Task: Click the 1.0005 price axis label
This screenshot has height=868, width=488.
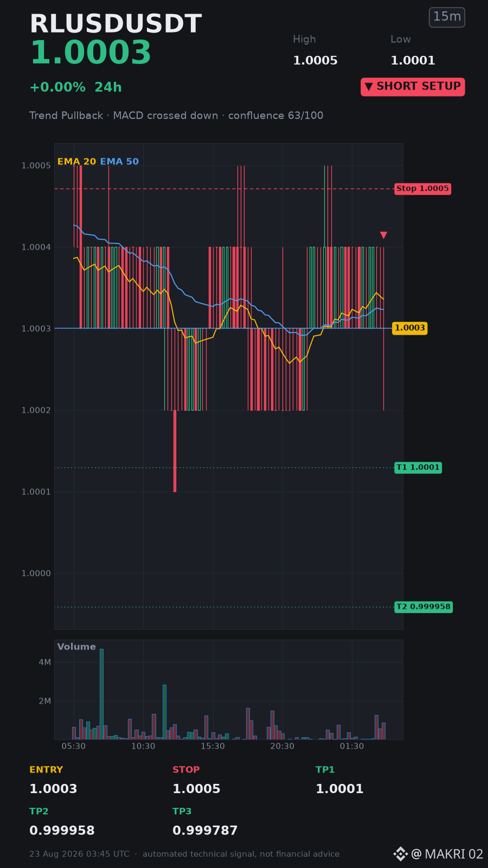Action: [x=36, y=165]
